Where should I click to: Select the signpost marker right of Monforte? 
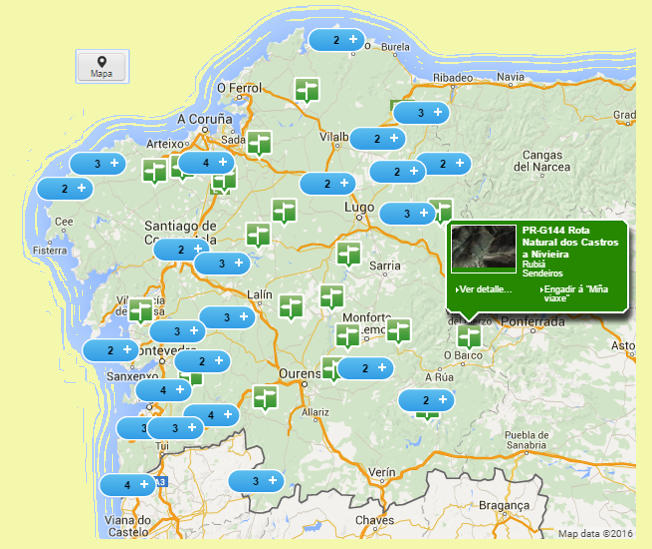[399, 329]
